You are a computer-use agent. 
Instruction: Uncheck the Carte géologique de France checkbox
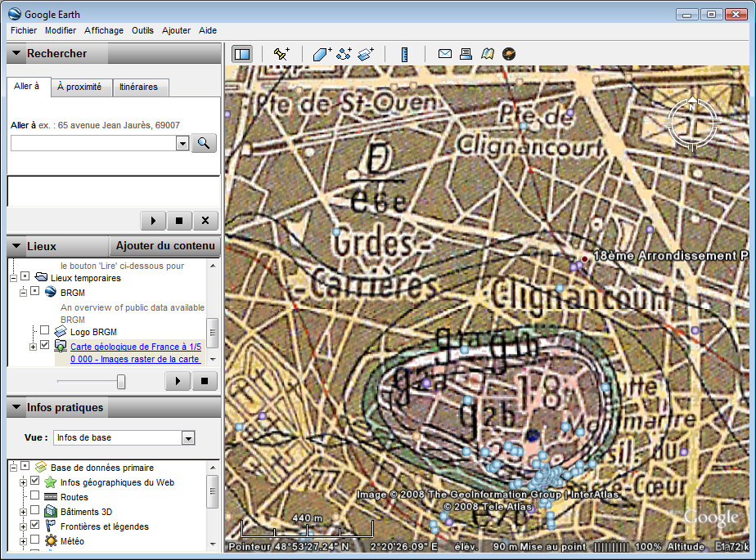click(44, 344)
